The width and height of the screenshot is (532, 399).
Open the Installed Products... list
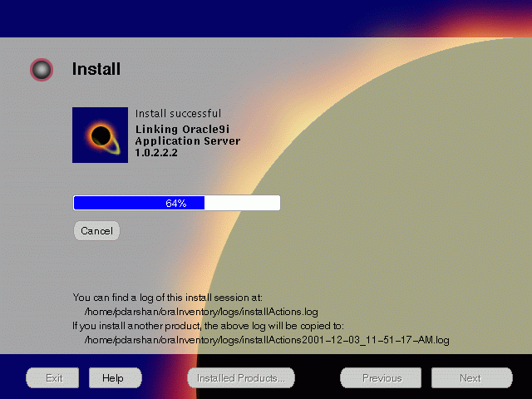click(x=241, y=378)
